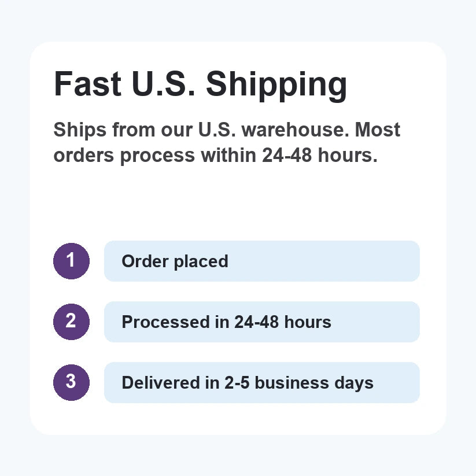Click the purple step 2 circle
476x476 pixels.
71,322
